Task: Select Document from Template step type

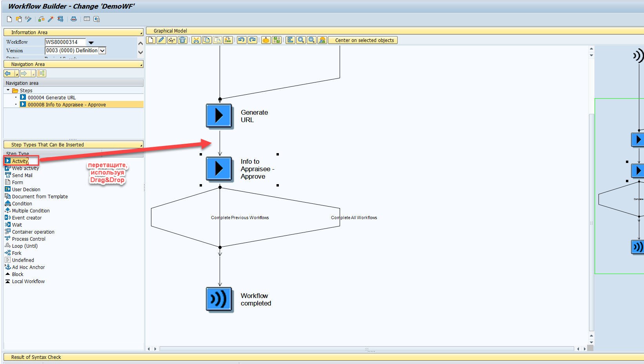Action: (x=40, y=196)
